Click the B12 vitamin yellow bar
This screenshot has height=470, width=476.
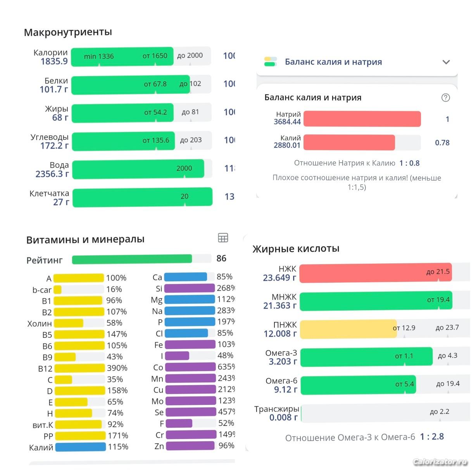point(79,368)
